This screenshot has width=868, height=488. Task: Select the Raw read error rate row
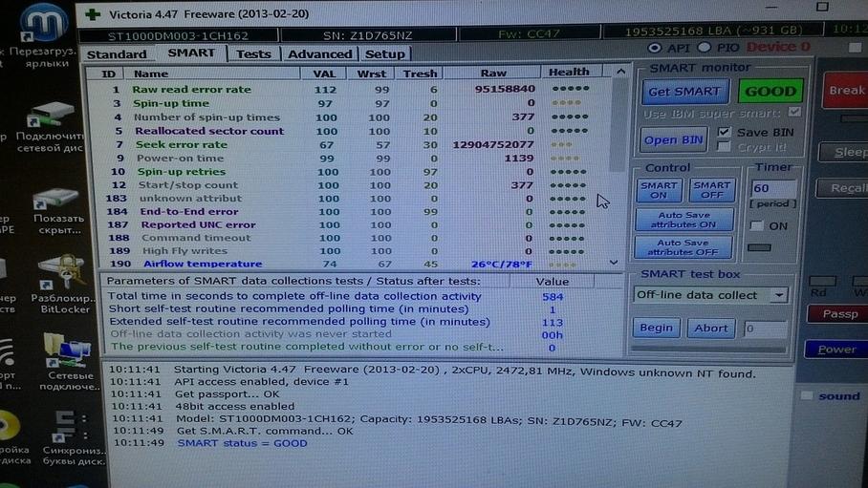349,89
